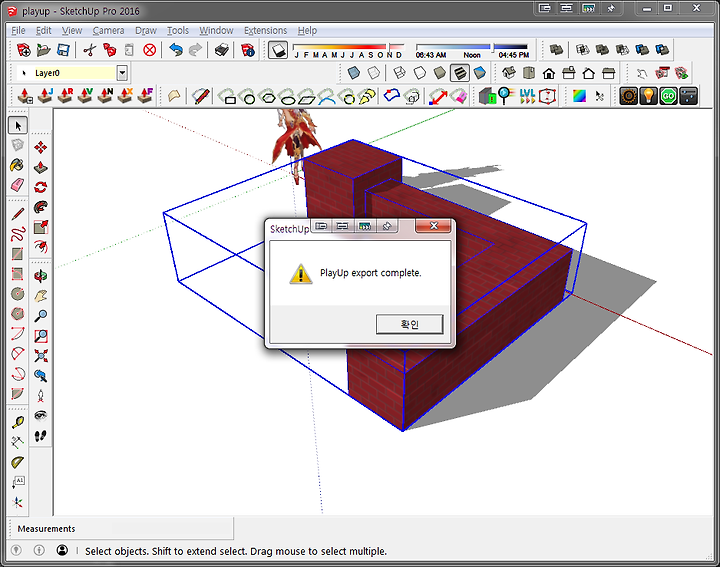
Task: Open the Edit menu
Action: pos(44,30)
